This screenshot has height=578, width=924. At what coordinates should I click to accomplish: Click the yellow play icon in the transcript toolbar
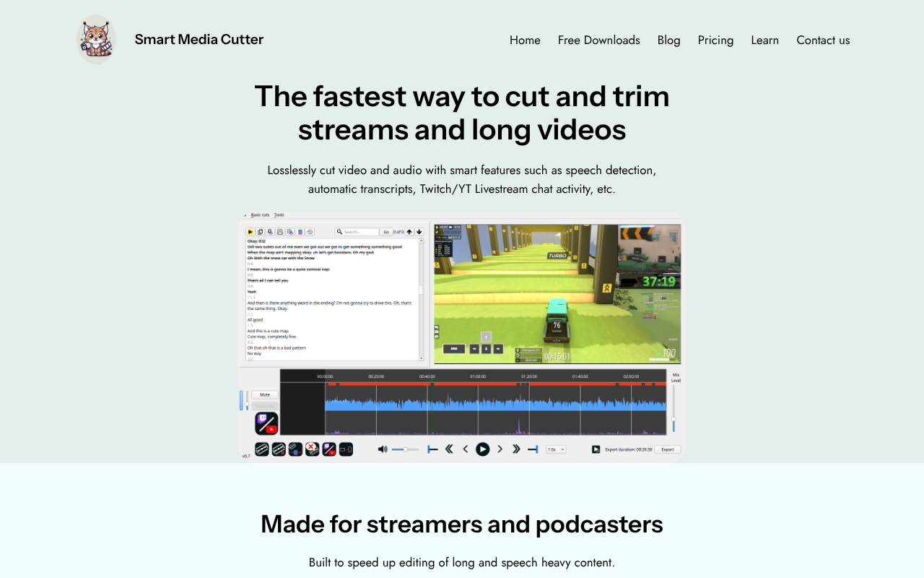pos(250,231)
